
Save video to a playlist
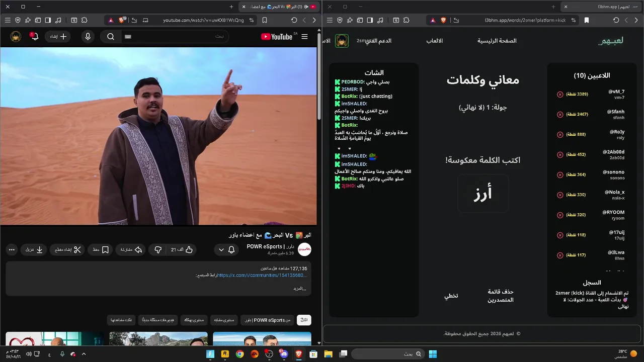(100, 249)
